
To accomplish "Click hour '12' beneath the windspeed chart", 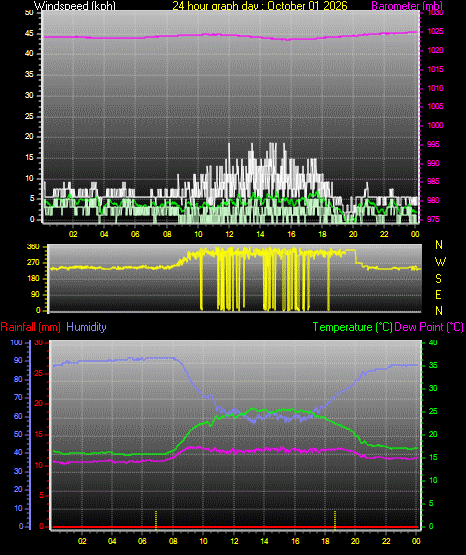I will (229, 234).
